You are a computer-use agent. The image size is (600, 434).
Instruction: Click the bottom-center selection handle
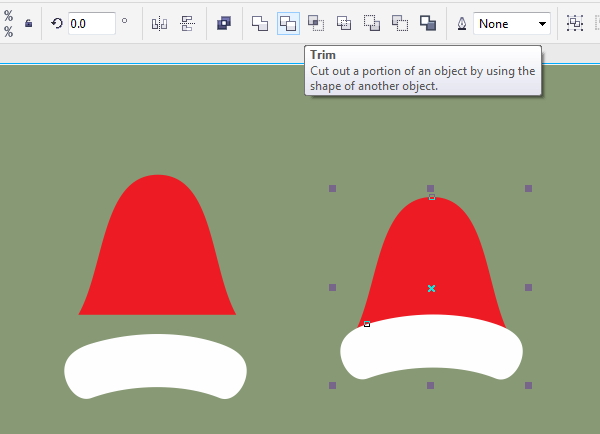[430, 385]
